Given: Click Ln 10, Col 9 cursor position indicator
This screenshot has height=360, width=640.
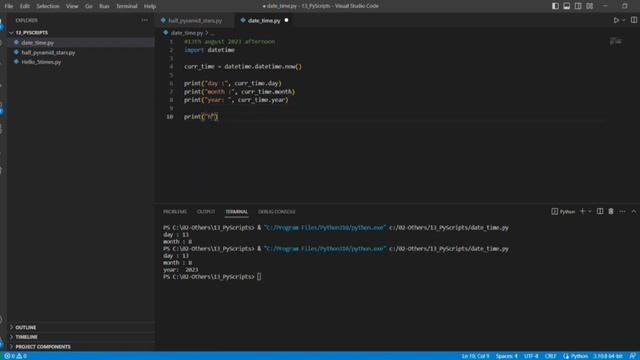Looking at the screenshot, I should 475,356.
